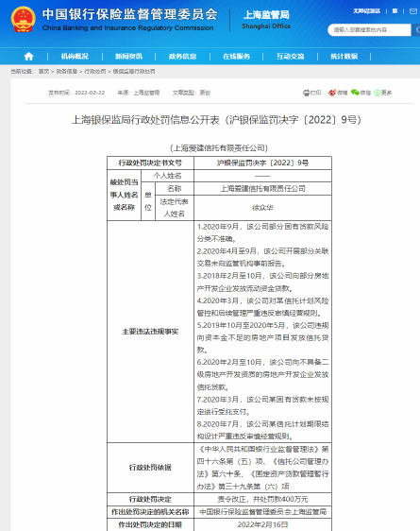Open the 政务信息 menu item
420x531 pixels.
coord(182,56)
